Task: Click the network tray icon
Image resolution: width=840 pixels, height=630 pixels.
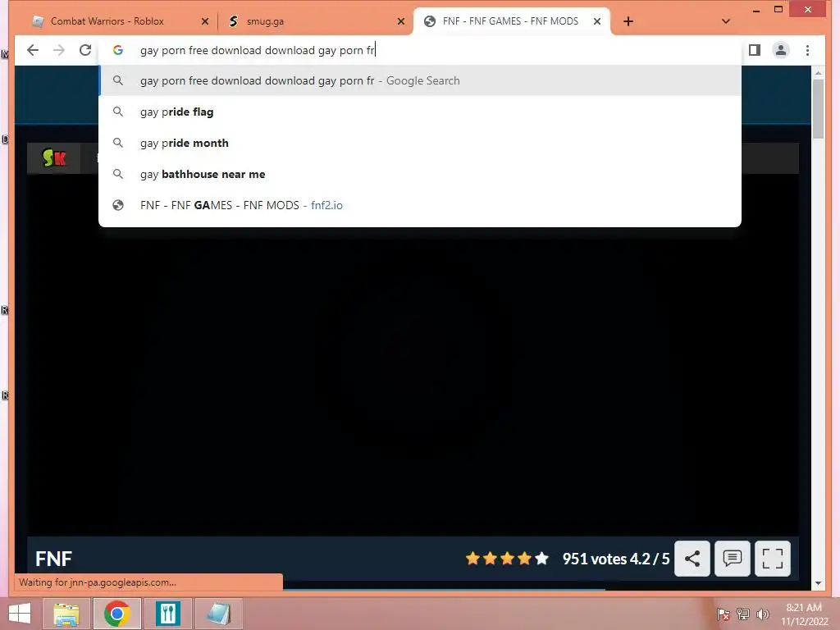Action: pyautogui.click(x=743, y=614)
